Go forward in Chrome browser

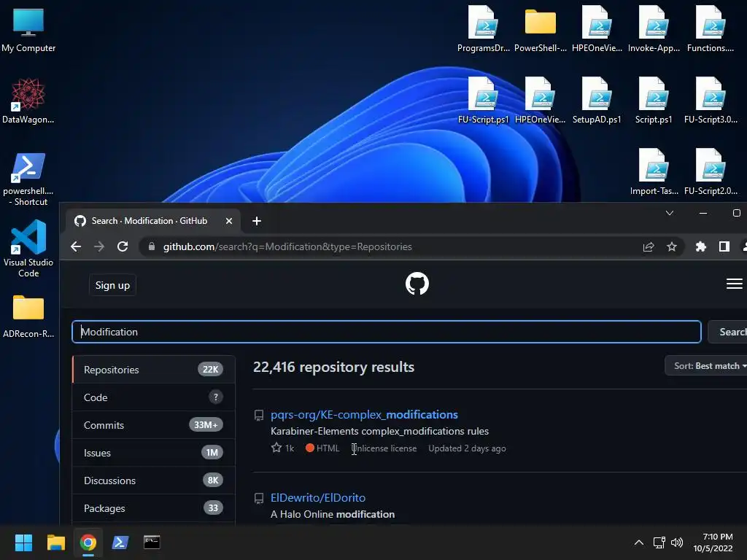(x=99, y=246)
